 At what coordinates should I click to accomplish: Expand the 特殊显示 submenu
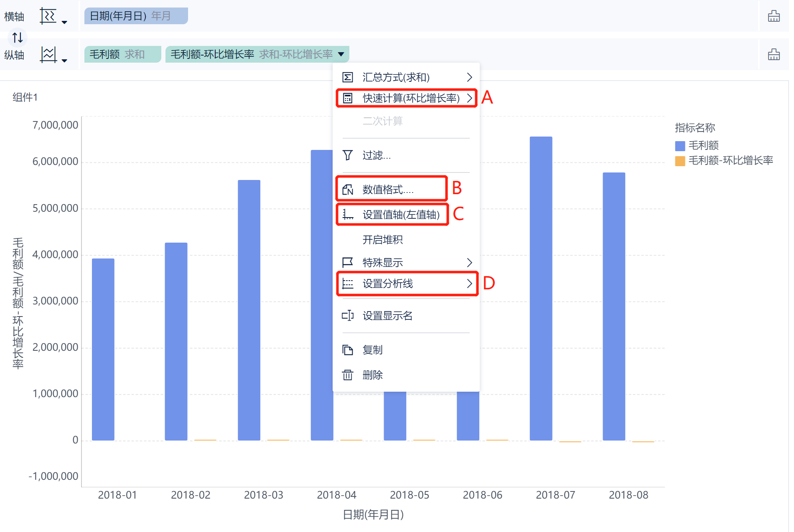(405, 263)
